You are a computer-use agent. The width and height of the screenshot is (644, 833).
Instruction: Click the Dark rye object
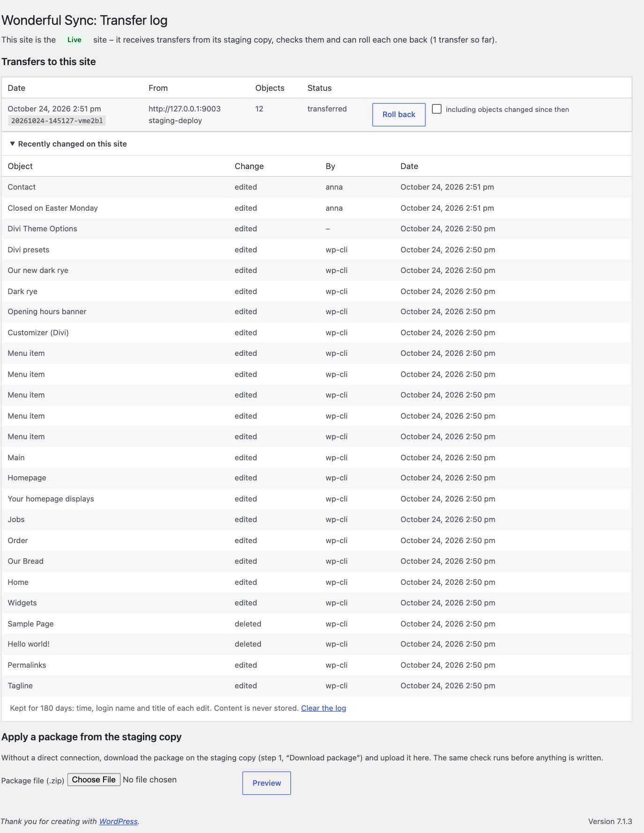click(x=22, y=291)
